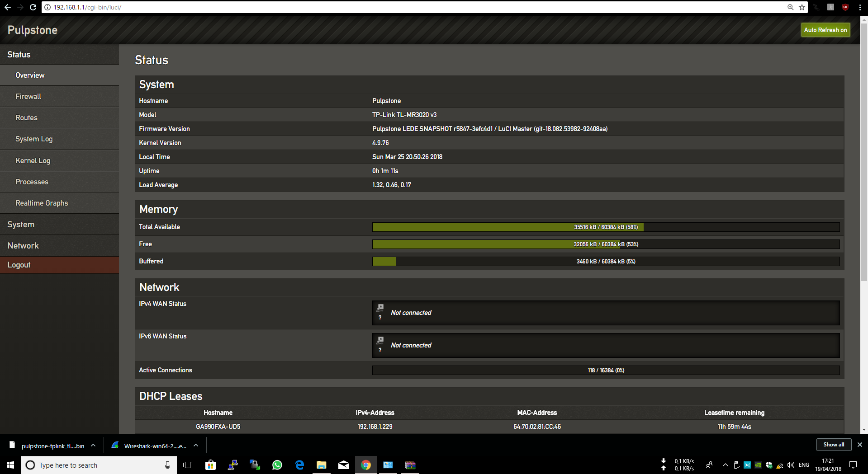Open PuTTY from the taskbar
The image size is (868, 474).
pyautogui.click(x=233, y=465)
